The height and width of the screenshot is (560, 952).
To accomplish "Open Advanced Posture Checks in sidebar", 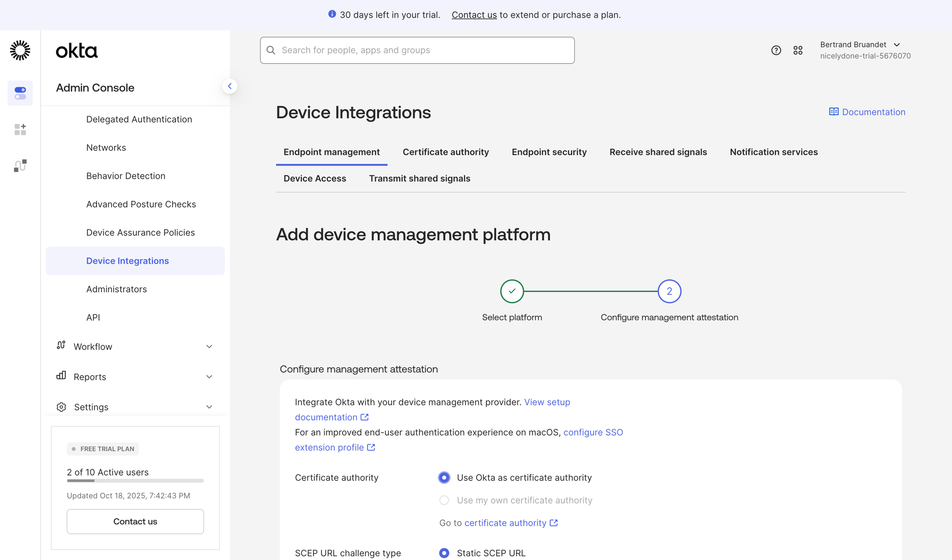I will (x=141, y=204).
